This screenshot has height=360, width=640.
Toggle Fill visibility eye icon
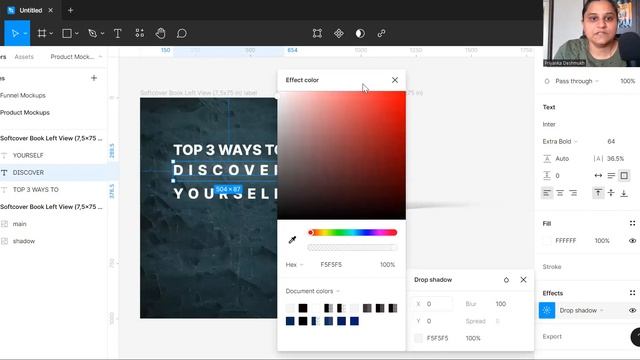pos(632,241)
